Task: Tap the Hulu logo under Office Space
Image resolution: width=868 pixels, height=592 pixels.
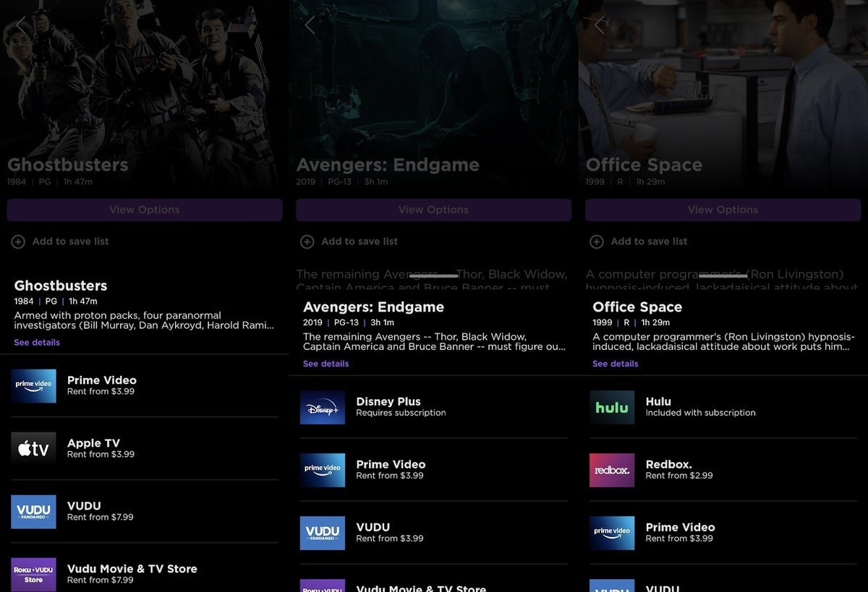Action: (x=612, y=408)
